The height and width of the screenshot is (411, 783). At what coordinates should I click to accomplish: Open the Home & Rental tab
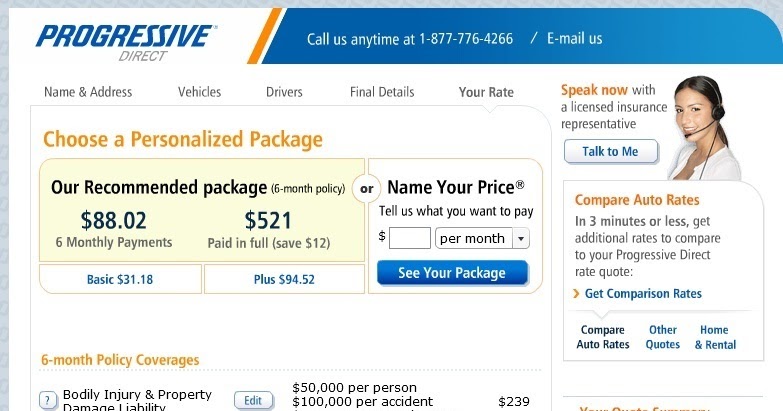715,337
